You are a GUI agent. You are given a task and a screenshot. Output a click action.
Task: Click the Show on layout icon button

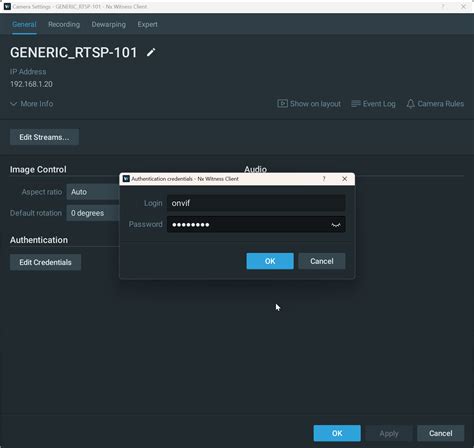[309, 104]
